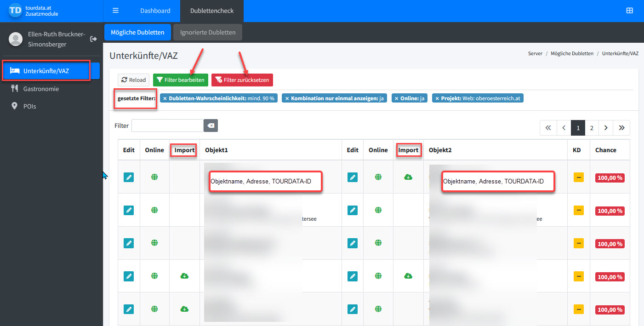Log out using the icon beside the user name
The image size is (644, 326).
(x=93, y=39)
